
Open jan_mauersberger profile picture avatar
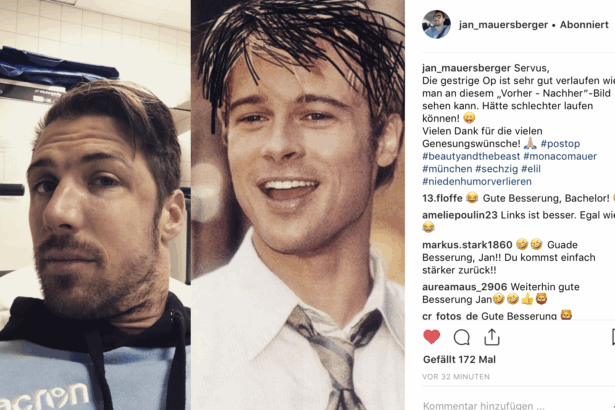click(x=436, y=24)
